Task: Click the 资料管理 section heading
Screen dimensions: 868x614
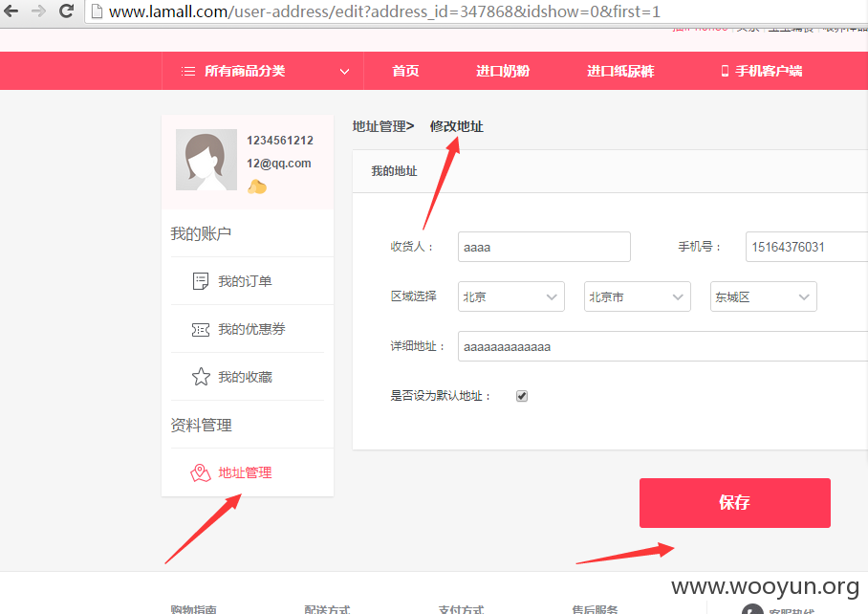Action: pyautogui.click(x=201, y=426)
